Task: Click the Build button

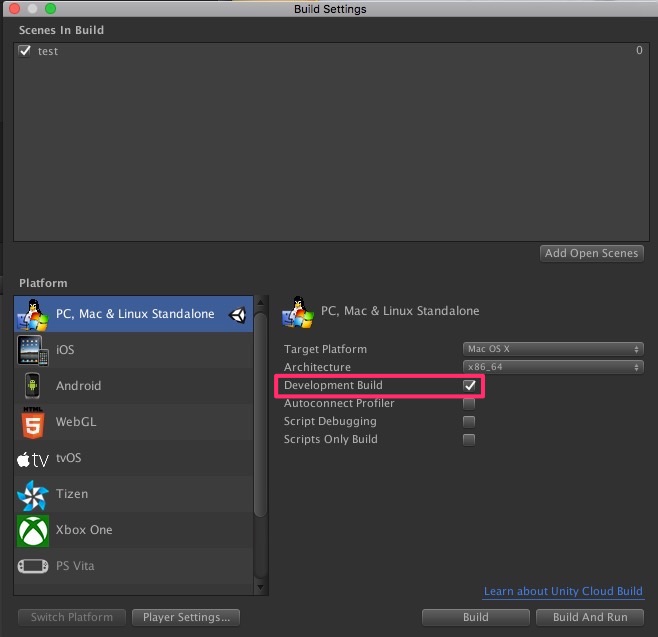Action: click(x=475, y=617)
